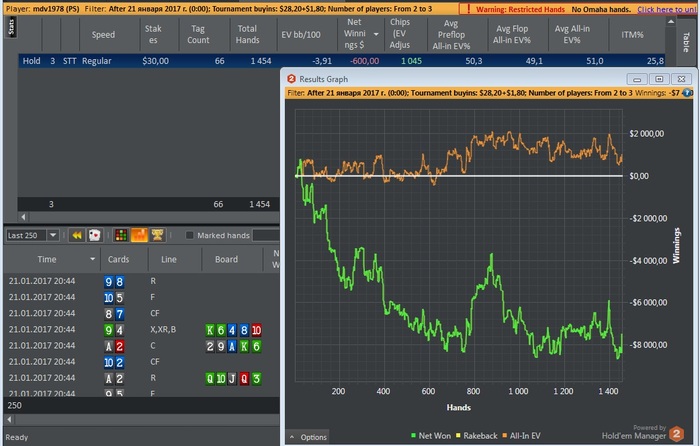Sort by the Stakes column header
This screenshot has height=446, width=700.
pyautogui.click(x=153, y=34)
